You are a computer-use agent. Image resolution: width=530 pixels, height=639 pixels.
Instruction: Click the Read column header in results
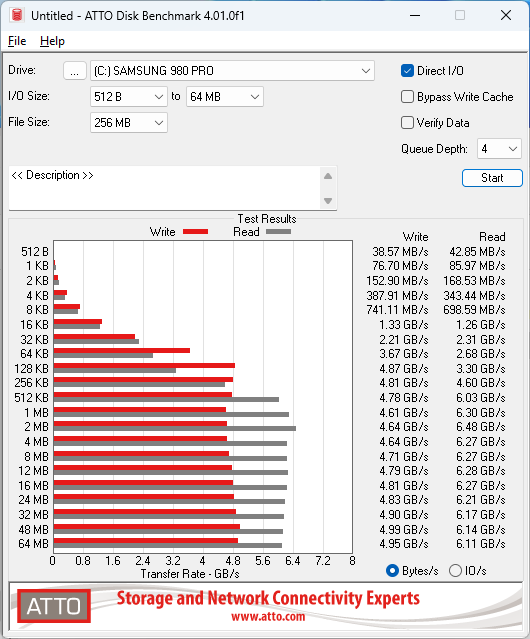[492, 237]
